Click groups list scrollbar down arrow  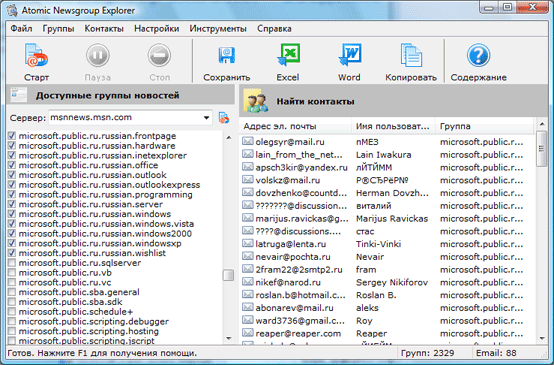229,338
